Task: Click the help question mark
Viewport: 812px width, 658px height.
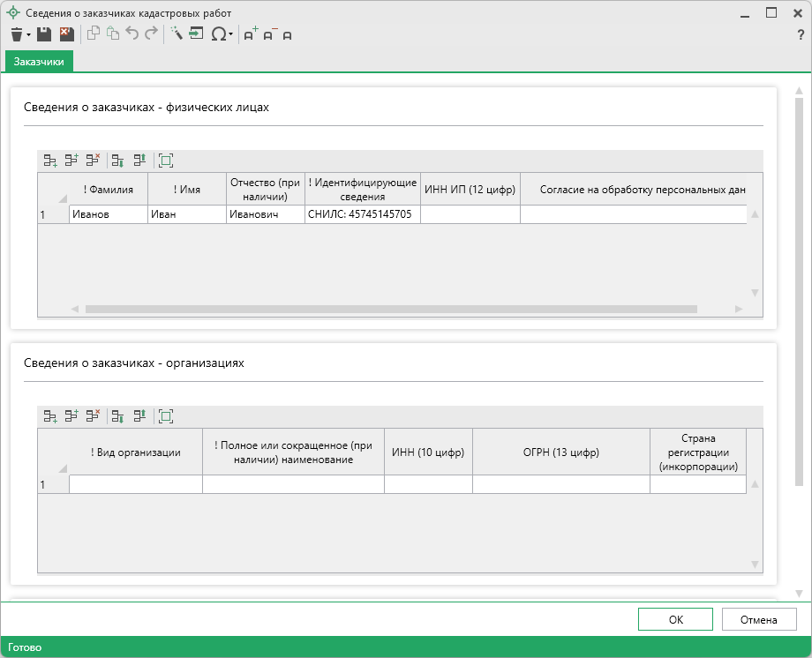Action: [800, 34]
